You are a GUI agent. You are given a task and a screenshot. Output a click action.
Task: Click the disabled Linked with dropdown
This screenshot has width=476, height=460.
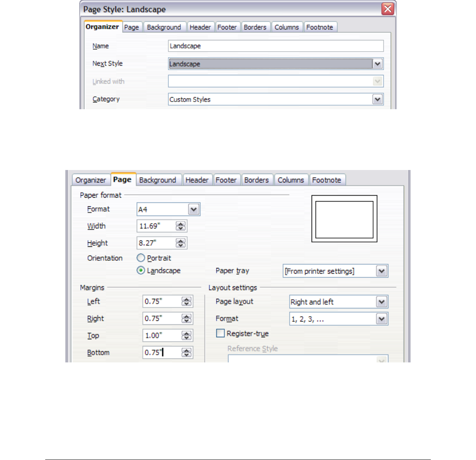276,81
